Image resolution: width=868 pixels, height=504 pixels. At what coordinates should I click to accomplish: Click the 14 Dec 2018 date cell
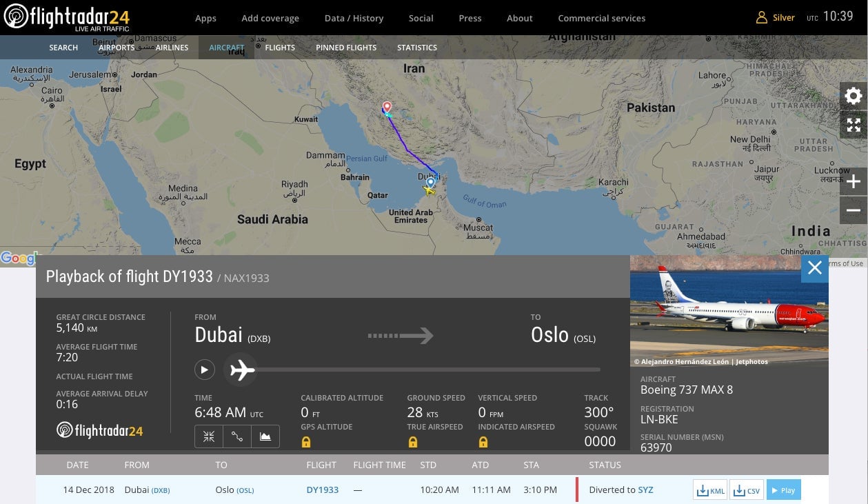[88, 490]
